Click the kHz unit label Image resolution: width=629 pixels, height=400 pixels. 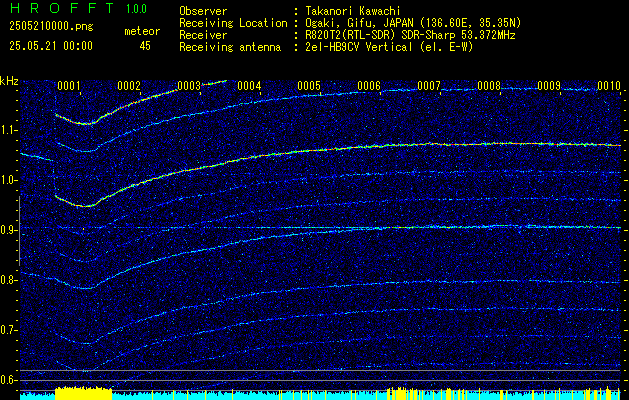(x=9, y=81)
